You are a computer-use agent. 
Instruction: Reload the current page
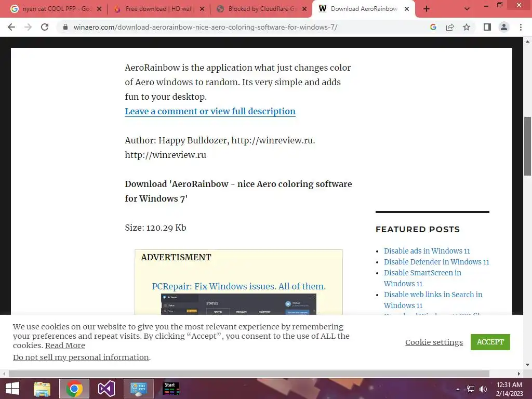pos(45,27)
